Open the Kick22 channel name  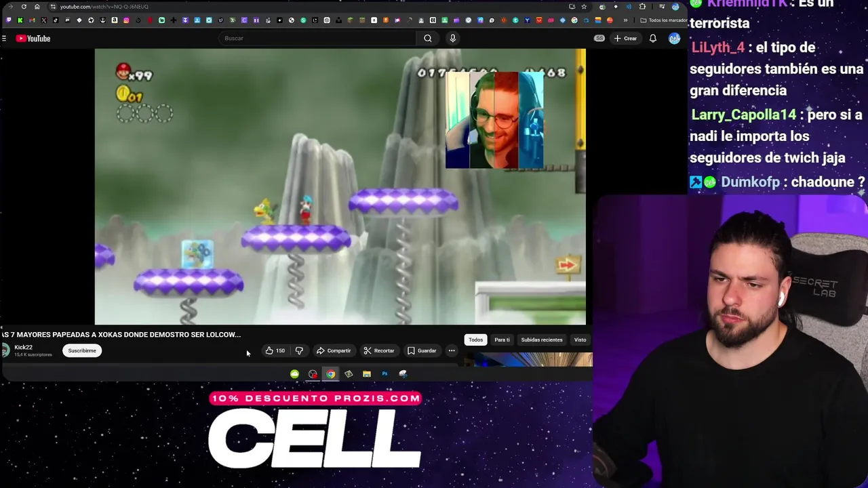click(23, 347)
